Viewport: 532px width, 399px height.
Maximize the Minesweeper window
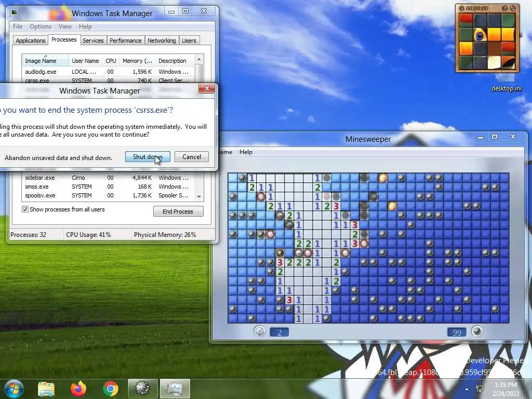pos(495,137)
